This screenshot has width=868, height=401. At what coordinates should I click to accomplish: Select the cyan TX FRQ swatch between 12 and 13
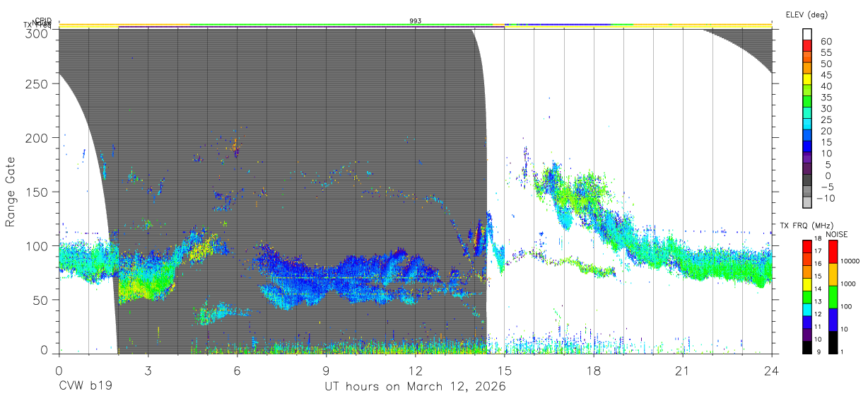[x=807, y=308]
